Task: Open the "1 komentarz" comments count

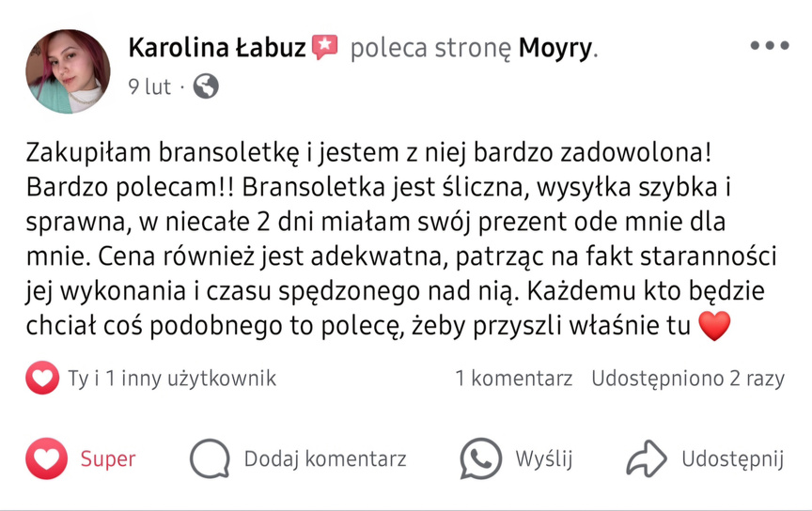Action: point(514,379)
